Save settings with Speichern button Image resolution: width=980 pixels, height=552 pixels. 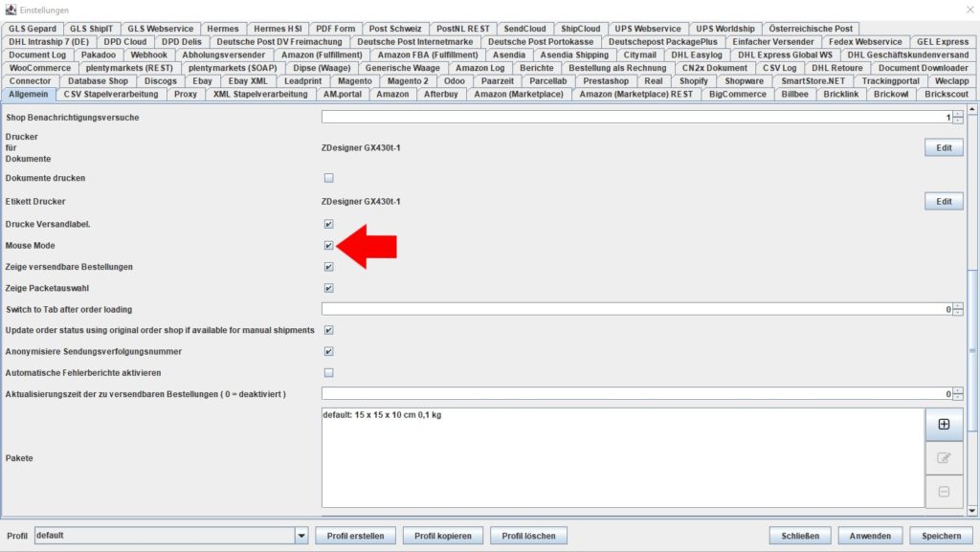[942, 536]
